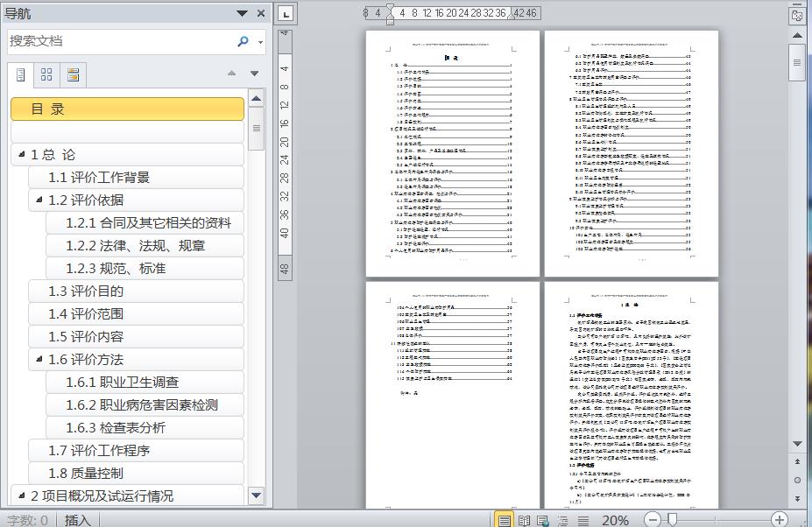Expand the search options dropdown arrow
The image size is (812, 527).
[260, 42]
